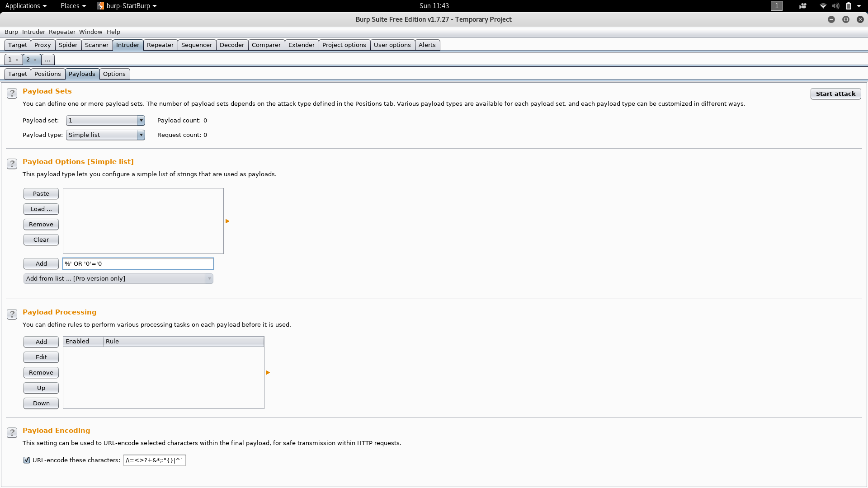Open the Burp menu
This screenshot has width=868, height=488.
coord(11,32)
